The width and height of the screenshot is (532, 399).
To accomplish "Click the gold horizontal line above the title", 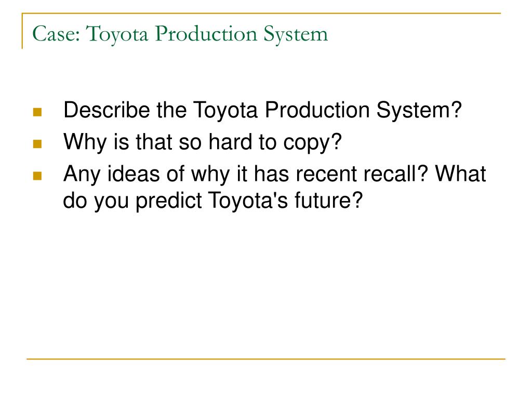I will pos(261,14).
